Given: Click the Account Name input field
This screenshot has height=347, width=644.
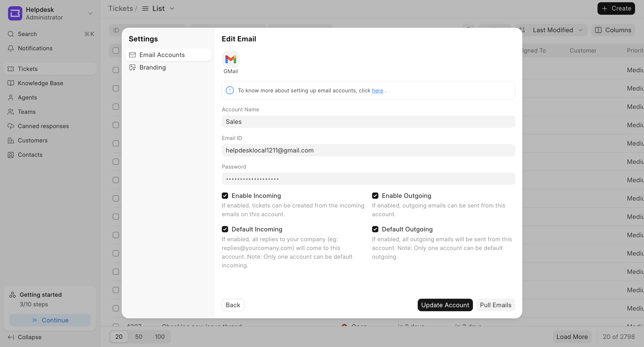Looking at the screenshot, I should pos(368,121).
